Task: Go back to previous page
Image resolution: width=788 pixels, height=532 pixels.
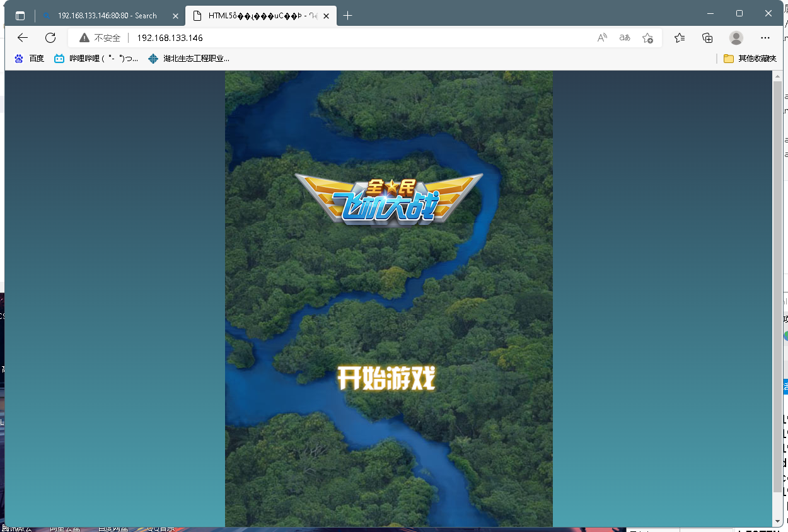Action: pos(23,38)
